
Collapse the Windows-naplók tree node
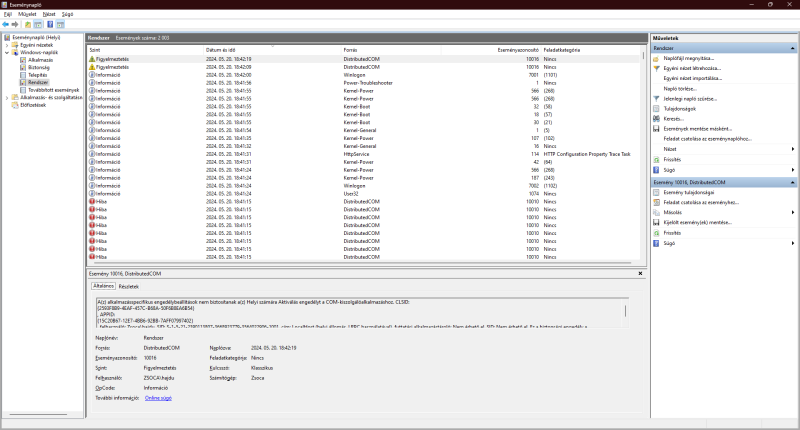coord(7,53)
